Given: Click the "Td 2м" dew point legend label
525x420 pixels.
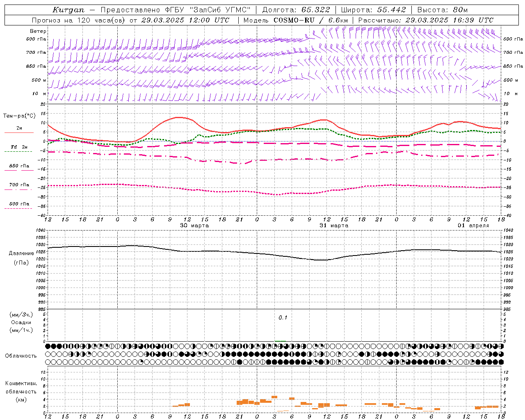Looking at the screenshot, I should point(19,147).
